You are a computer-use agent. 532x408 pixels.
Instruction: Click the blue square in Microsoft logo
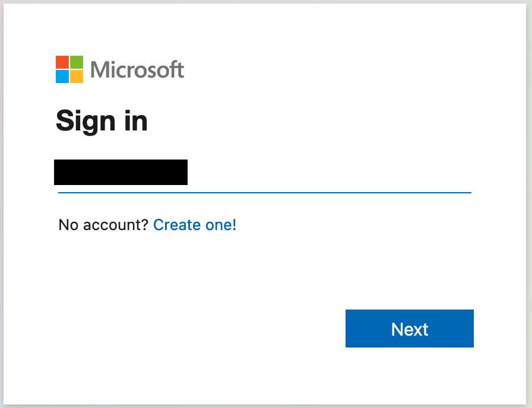click(62, 76)
